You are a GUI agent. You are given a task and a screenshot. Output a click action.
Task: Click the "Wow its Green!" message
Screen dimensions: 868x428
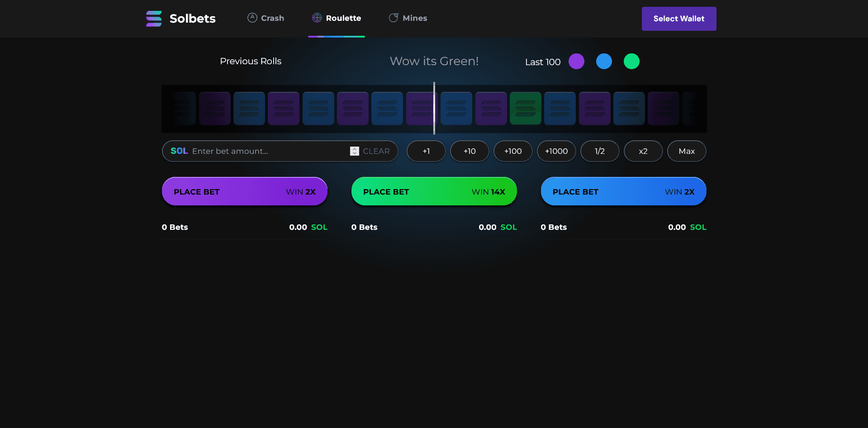tap(434, 61)
